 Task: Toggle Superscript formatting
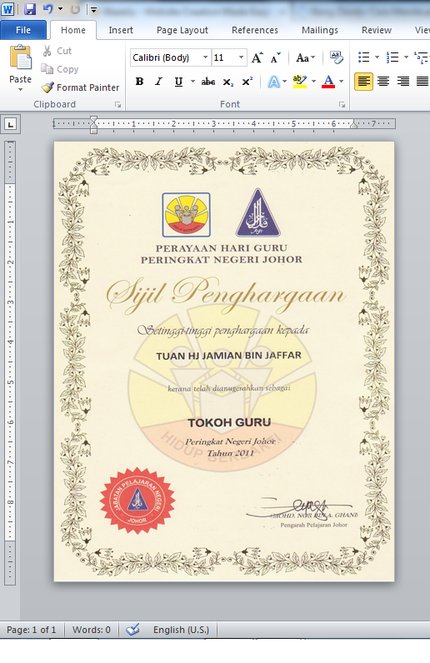coord(247,81)
